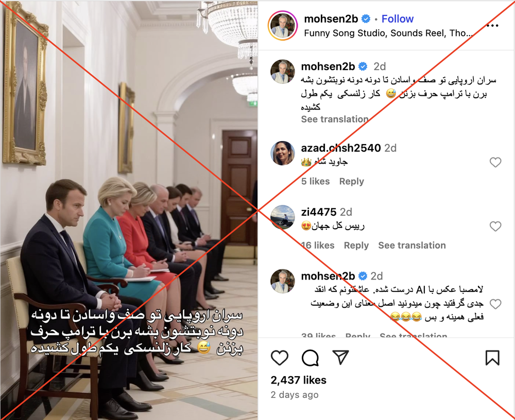Share post via paper plane icon
Screen dimensions: 515x420
(340, 357)
